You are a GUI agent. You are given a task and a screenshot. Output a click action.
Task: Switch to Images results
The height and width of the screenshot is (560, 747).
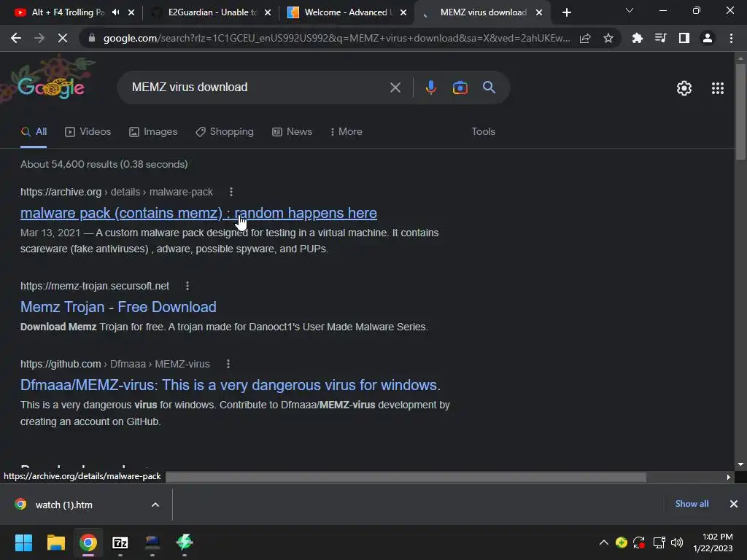(x=153, y=132)
